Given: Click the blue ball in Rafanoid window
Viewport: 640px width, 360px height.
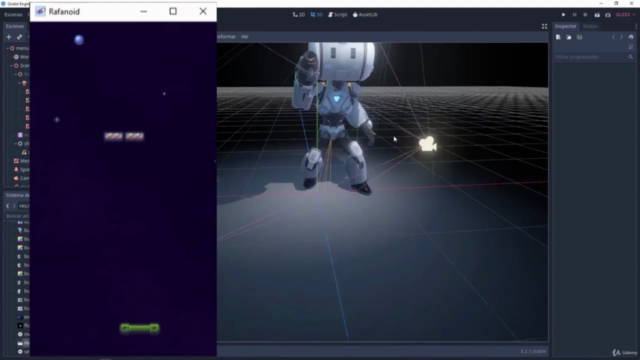Looking at the screenshot, I should 79,40.
